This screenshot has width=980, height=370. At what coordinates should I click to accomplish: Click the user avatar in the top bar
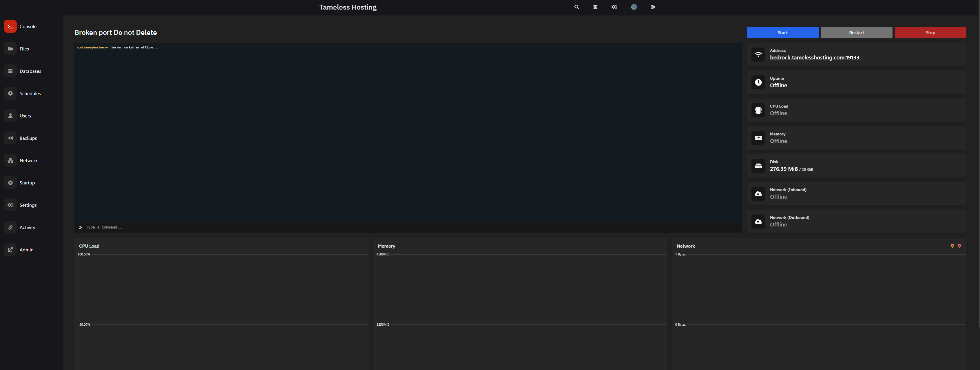634,7
